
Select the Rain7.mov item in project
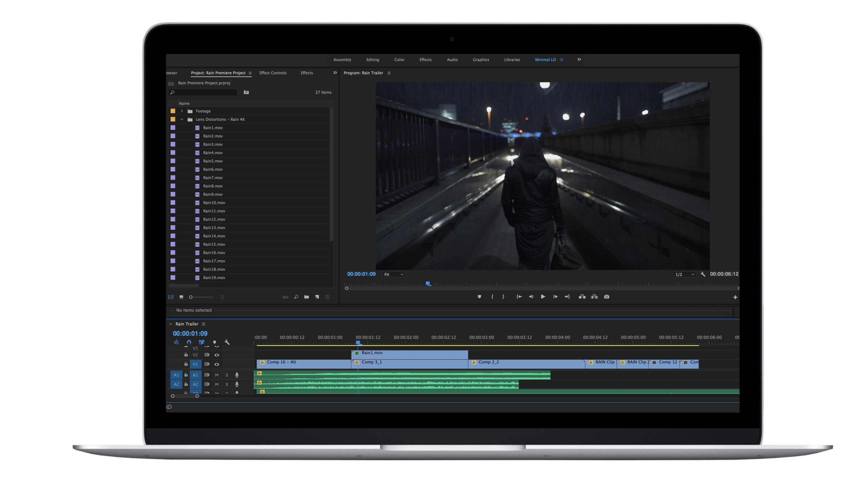tap(213, 178)
